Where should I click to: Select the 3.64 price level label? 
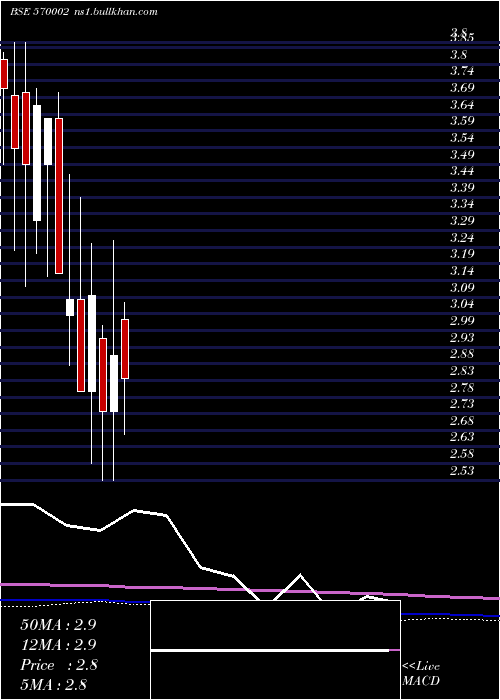pos(462,104)
